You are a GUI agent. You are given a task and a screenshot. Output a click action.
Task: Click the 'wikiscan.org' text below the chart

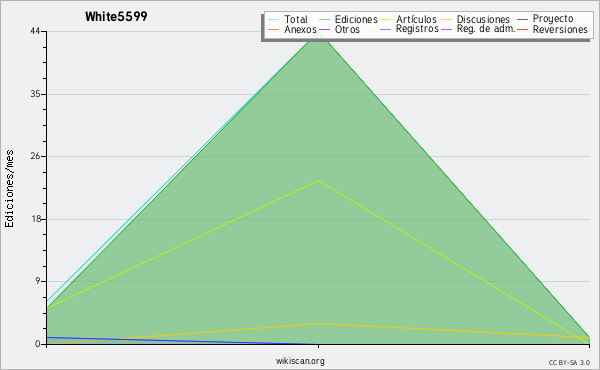pyautogui.click(x=300, y=361)
